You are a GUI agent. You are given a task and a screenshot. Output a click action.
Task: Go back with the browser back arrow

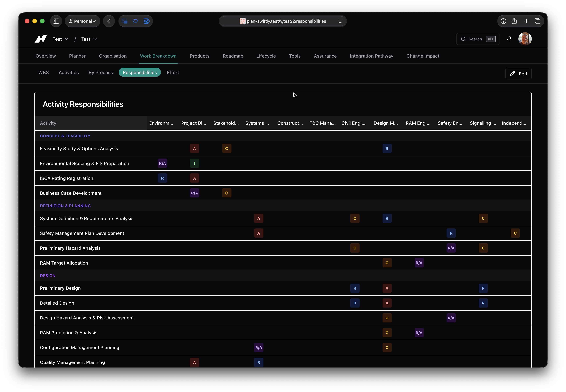109,21
